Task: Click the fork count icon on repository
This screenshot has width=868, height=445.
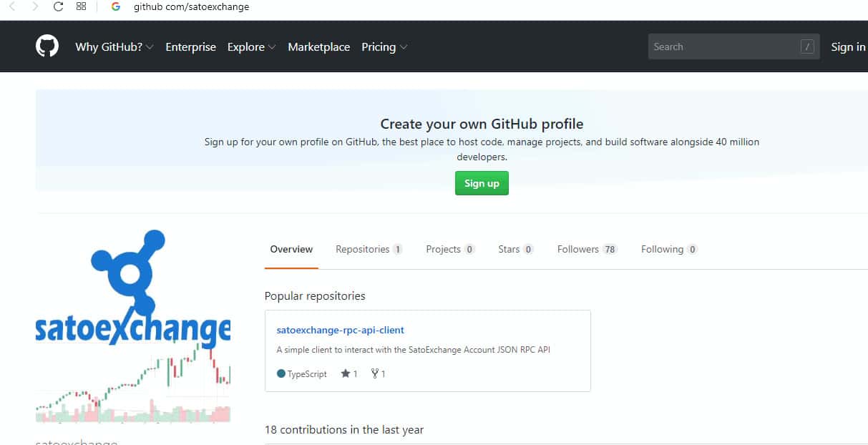Action: tap(374, 373)
